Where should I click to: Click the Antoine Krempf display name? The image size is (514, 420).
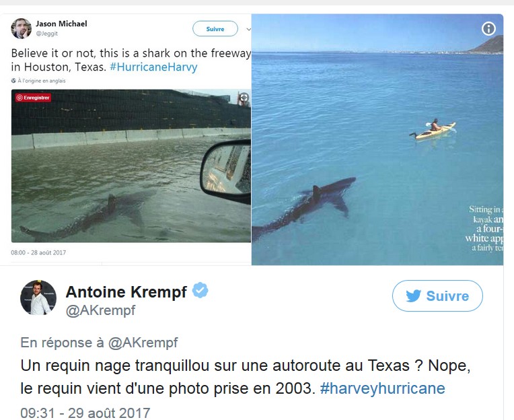tap(126, 291)
